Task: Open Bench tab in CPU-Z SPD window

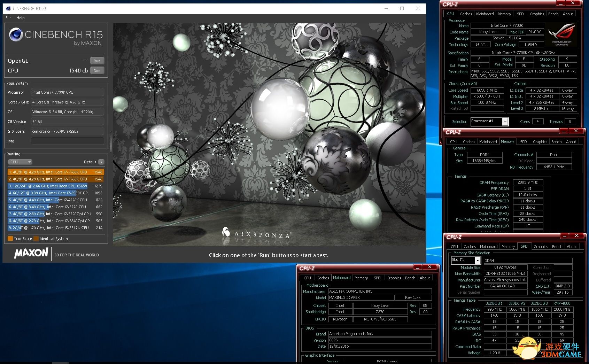Action: (x=557, y=247)
